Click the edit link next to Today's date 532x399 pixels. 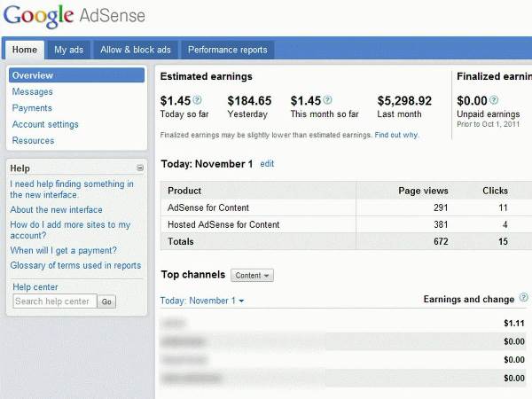click(267, 164)
